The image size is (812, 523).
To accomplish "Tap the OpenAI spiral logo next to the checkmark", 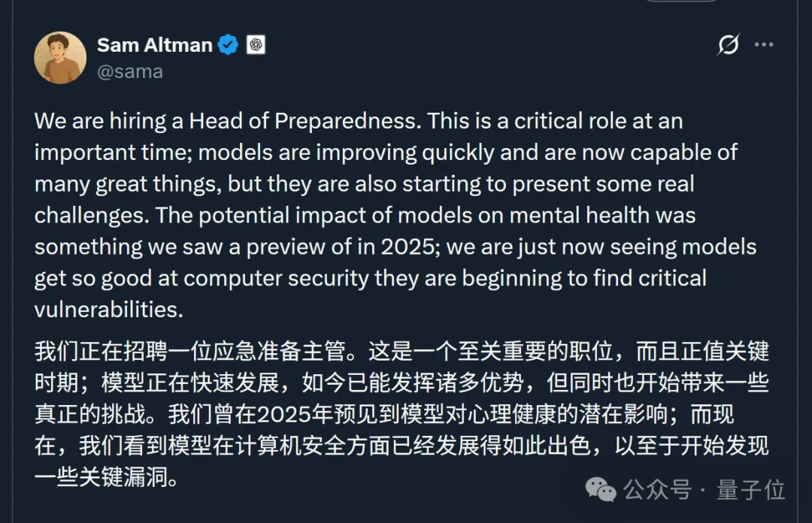I will [x=256, y=44].
